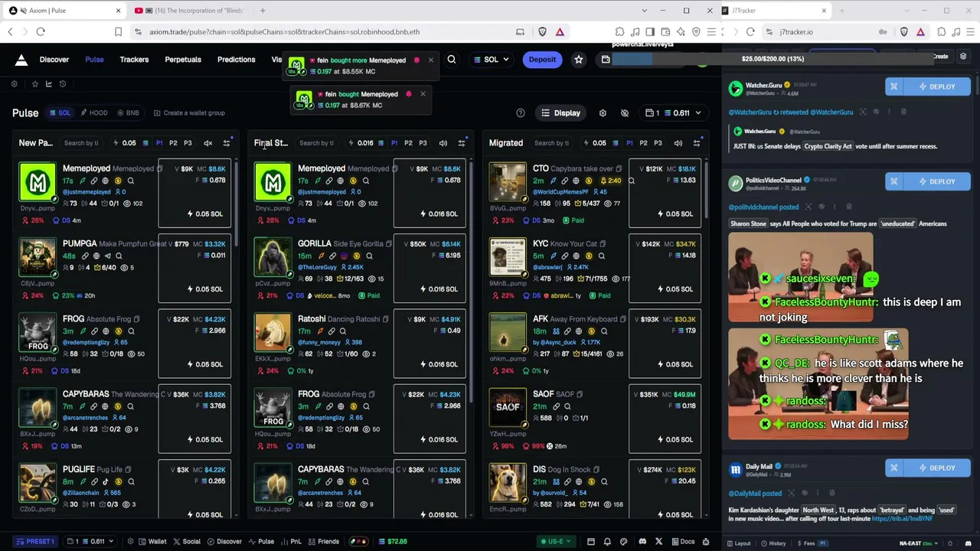Click the X icon beside PoliticsVideoChannel DEPLOY

[893, 181]
